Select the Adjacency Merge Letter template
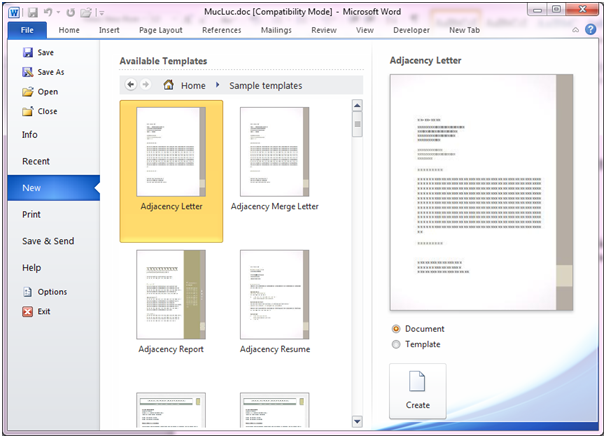Viewport: 605px width, 436px height. point(275,160)
